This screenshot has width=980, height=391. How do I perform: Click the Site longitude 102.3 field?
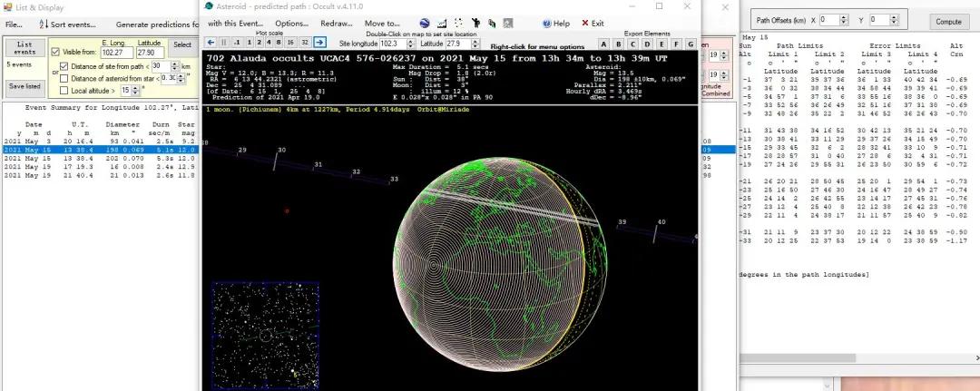click(x=393, y=44)
